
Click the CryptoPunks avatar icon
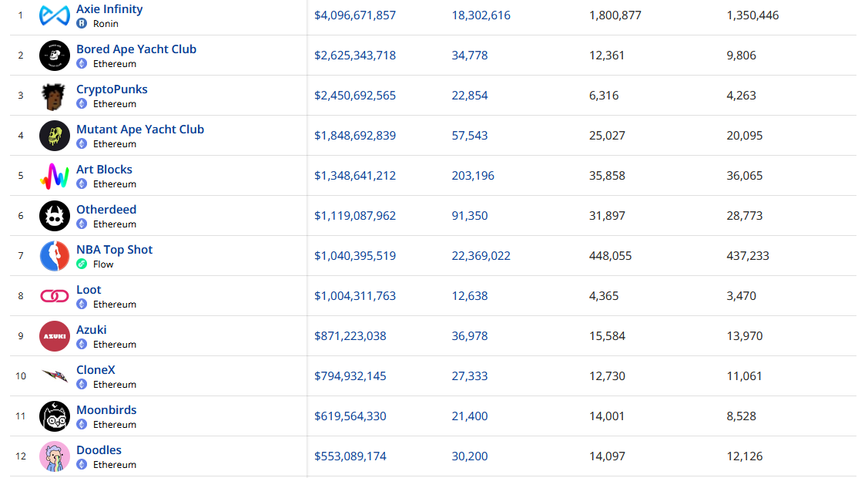click(x=54, y=96)
